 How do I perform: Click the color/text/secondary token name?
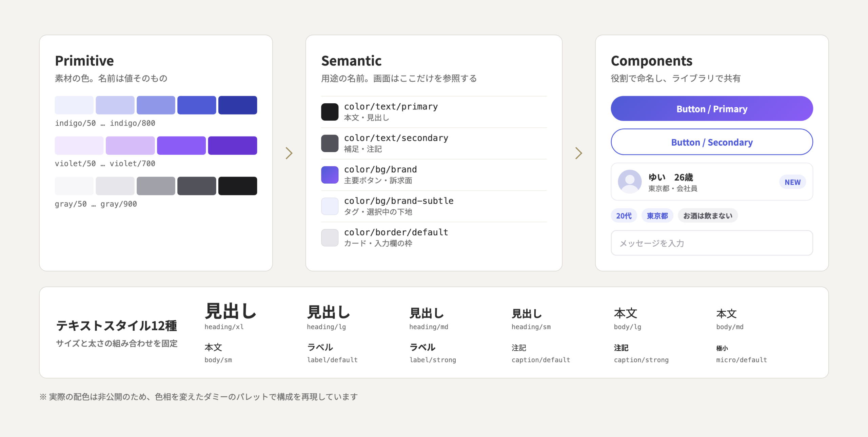coord(396,138)
